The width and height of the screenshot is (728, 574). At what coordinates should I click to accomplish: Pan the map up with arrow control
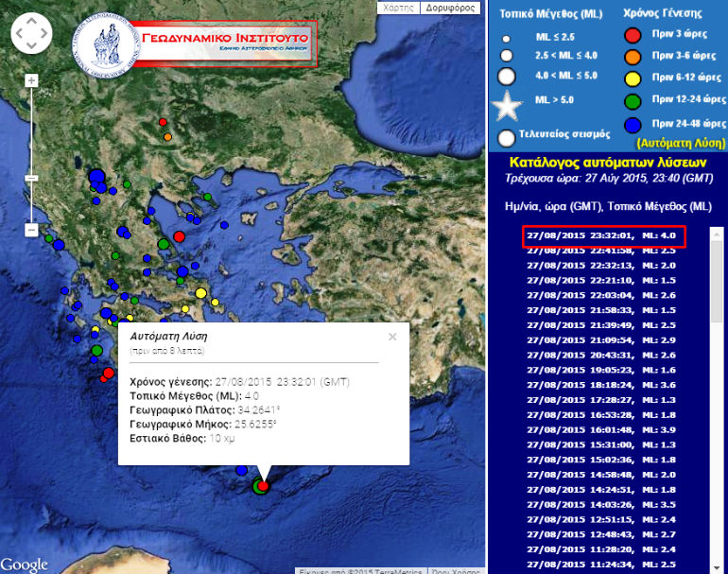tap(31, 24)
